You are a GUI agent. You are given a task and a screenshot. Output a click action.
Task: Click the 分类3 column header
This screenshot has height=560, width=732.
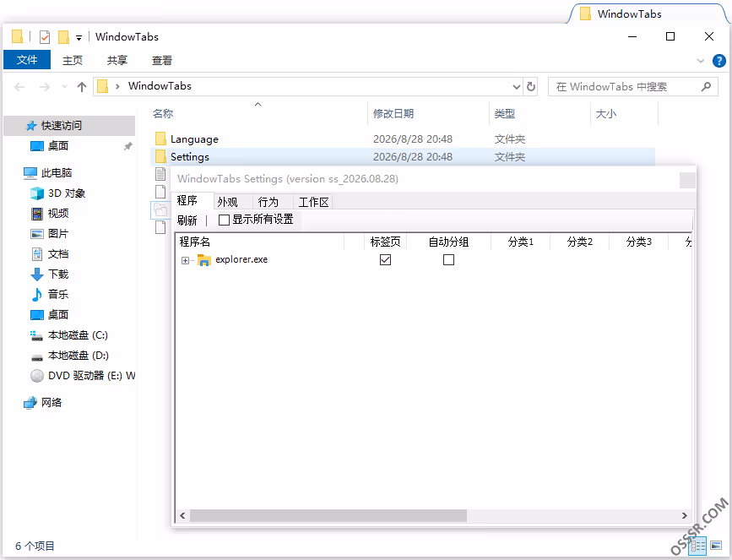pos(638,242)
